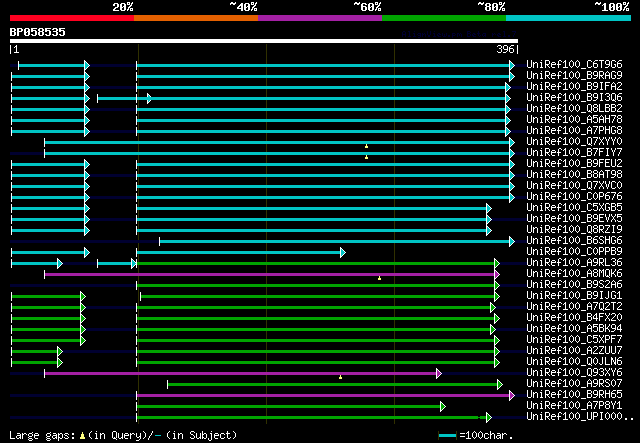Select label UniRef100_Q93XY6
The width and height of the screenshot is (640, 443).
coord(574,373)
